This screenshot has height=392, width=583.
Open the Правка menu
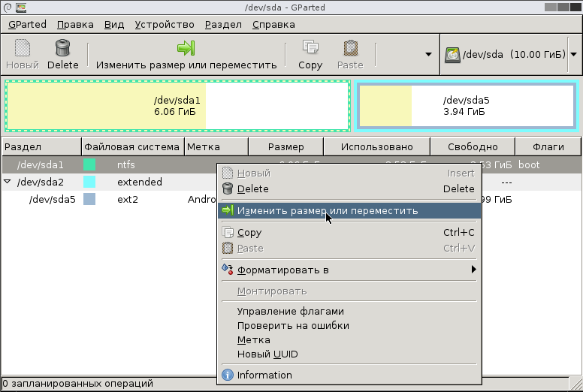[75, 25]
